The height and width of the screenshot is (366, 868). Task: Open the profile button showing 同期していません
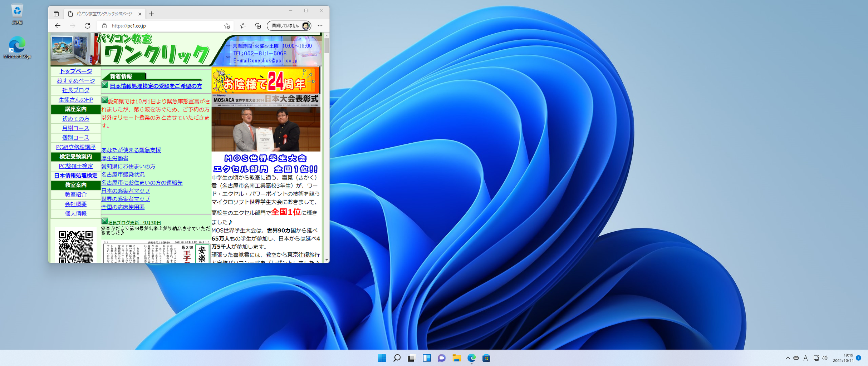pos(289,26)
